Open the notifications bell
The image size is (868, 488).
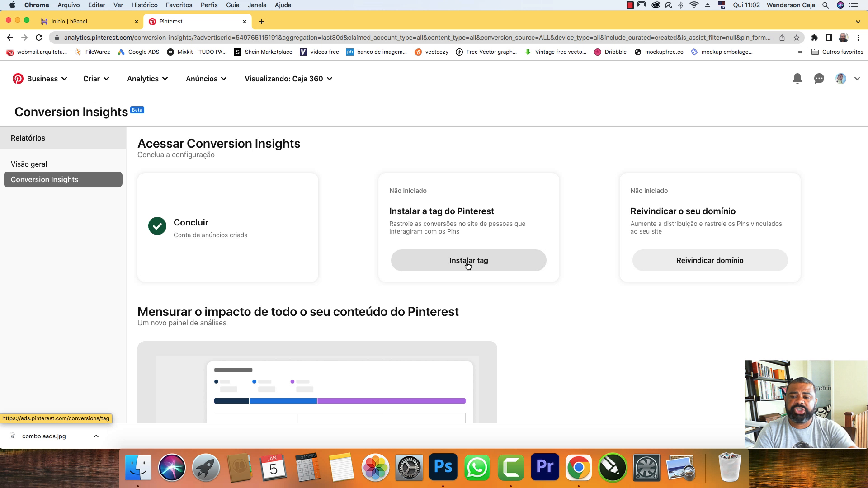tap(797, 78)
